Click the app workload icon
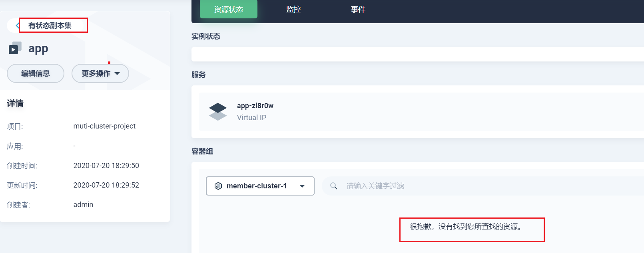 (x=15, y=48)
